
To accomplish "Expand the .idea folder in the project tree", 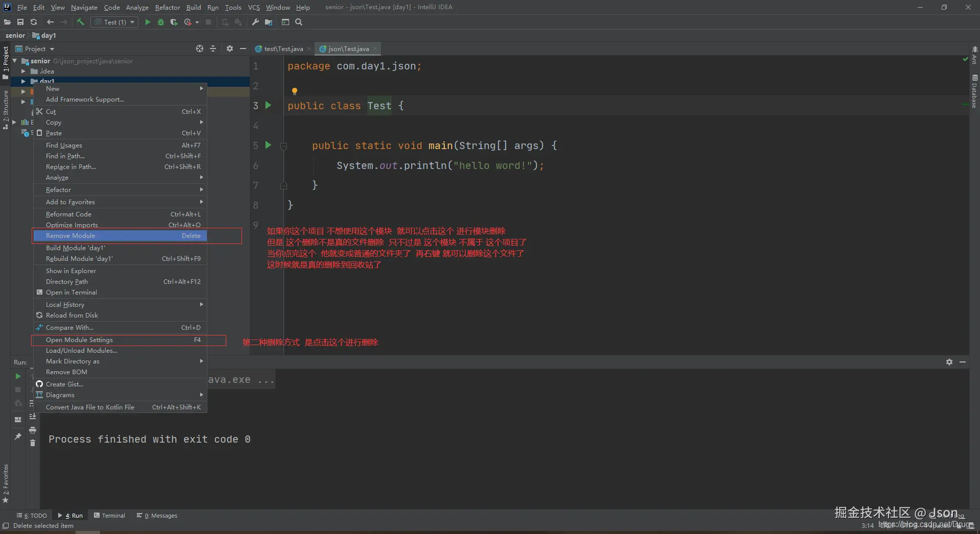I will tap(23, 71).
